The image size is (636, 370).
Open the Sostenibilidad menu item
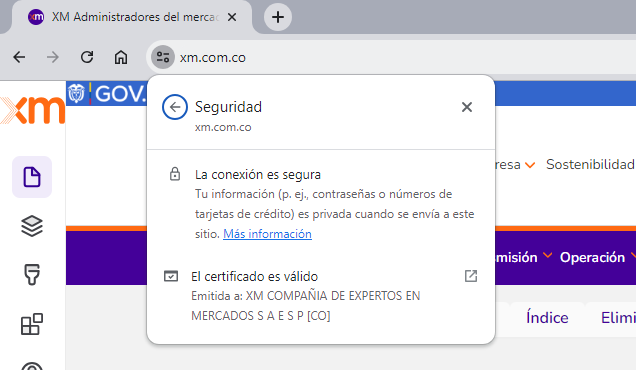point(590,164)
